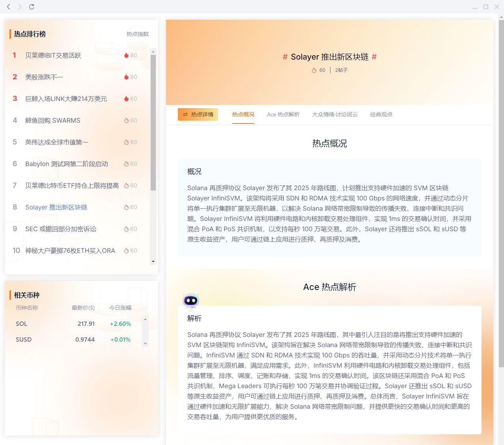Image resolution: width=504 pixels, height=445 pixels.
Task: Click the 概况 card heading
Action: pos(194,172)
